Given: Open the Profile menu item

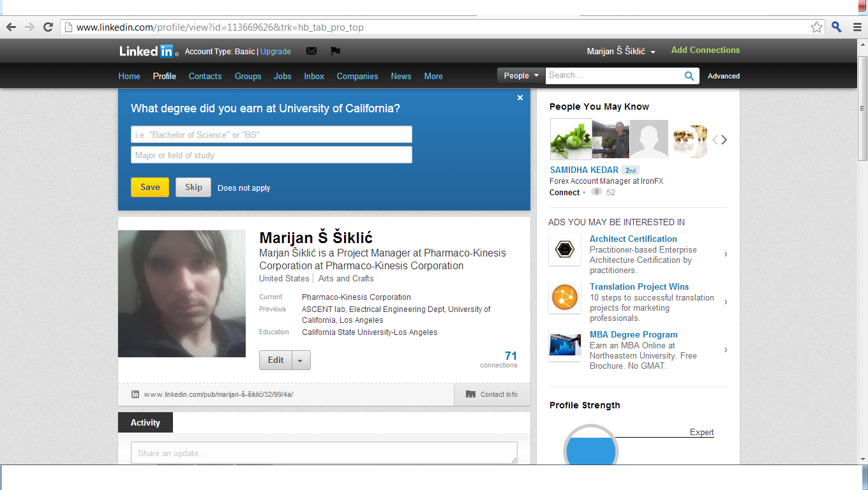Looking at the screenshot, I should [x=165, y=76].
